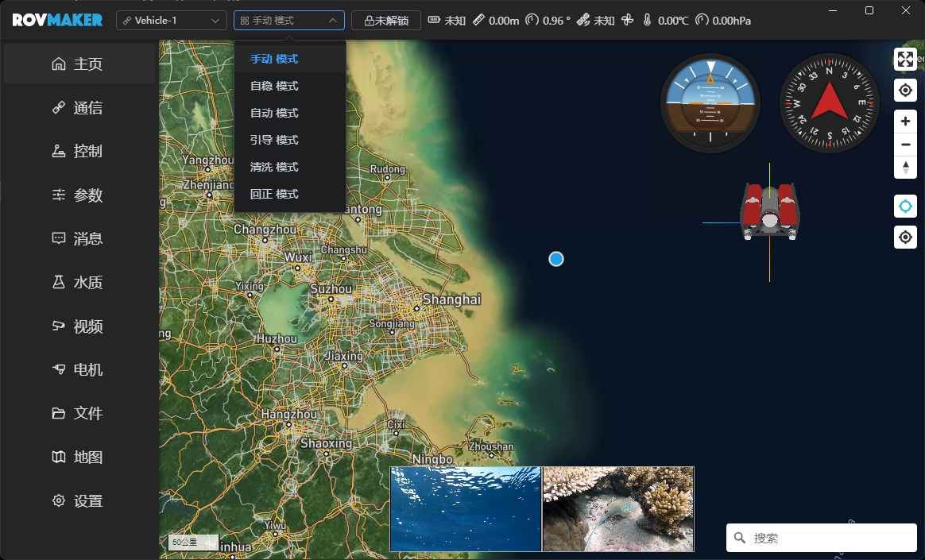Select 自稳 模式 from the mode list
The image size is (925, 560).
[274, 86]
